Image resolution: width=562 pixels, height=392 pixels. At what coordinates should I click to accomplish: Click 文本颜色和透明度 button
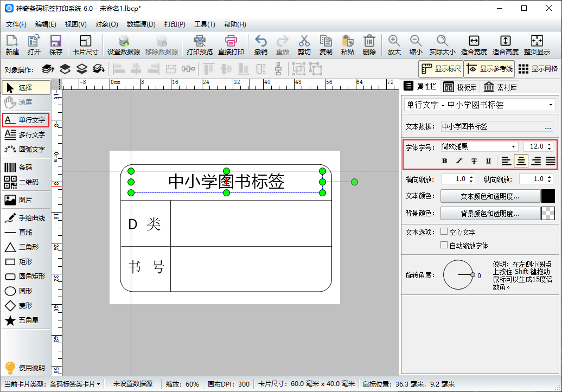pos(490,196)
